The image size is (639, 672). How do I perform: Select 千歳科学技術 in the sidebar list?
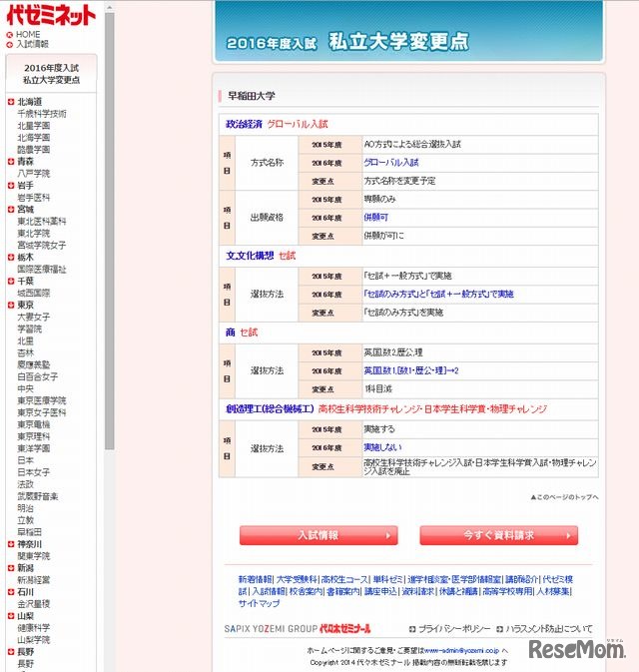click(x=42, y=114)
